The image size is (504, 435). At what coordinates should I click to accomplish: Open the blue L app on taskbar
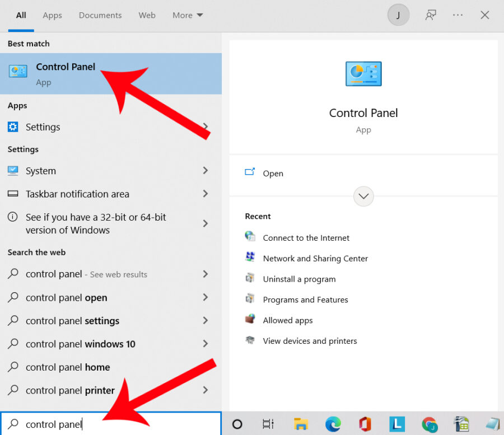397,424
